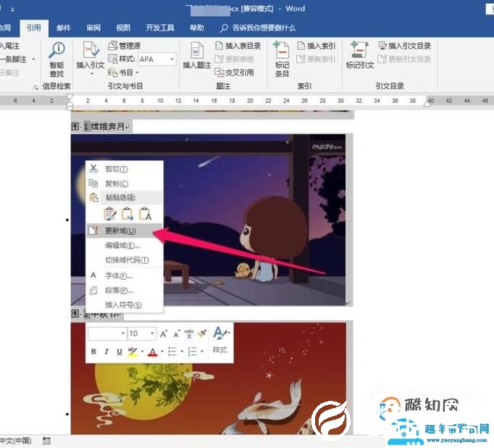Apply red font color
Image resolution: width=494 pixels, height=448 pixels.
click(x=153, y=351)
